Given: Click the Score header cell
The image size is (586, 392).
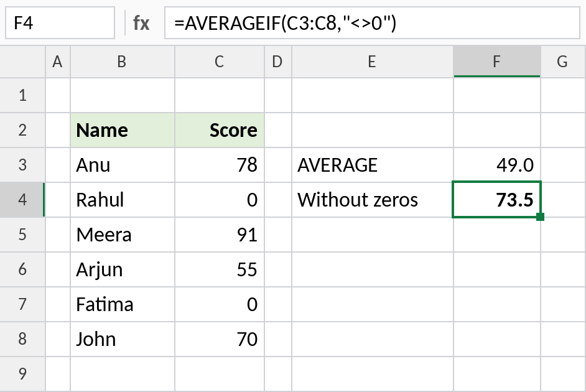Looking at the screenshot, I should (x=220, y=130).
